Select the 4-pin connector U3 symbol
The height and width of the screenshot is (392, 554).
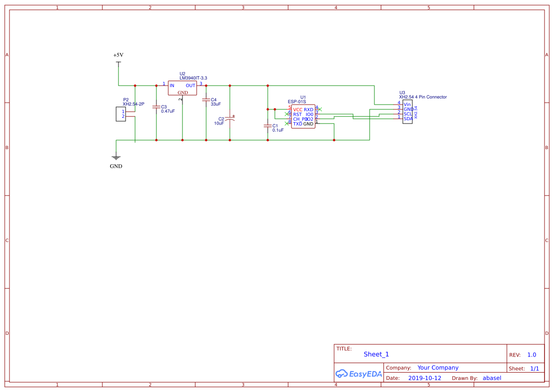[x=408, y=113]
